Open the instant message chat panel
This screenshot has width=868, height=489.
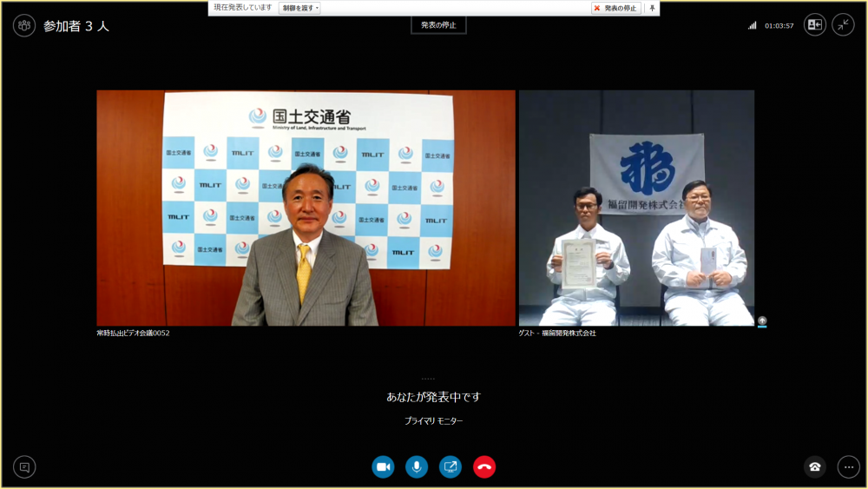(24, 467)
